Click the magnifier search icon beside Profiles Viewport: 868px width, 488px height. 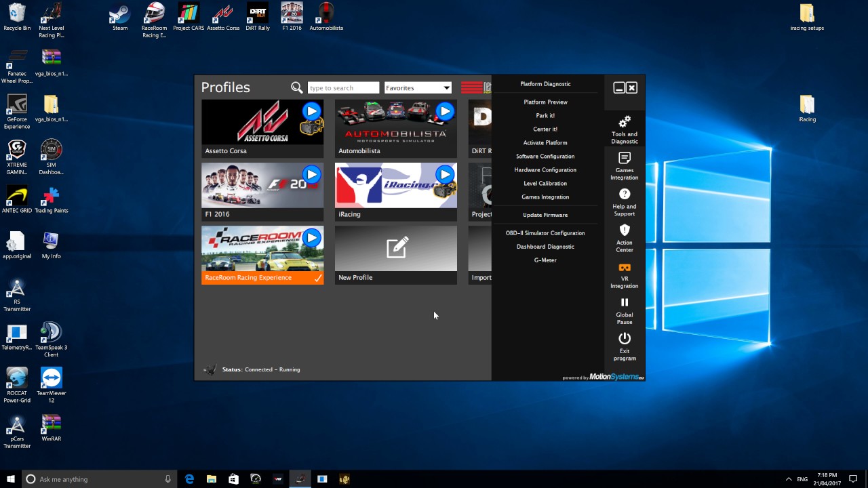pyautogui.click(x=296, y=87)
